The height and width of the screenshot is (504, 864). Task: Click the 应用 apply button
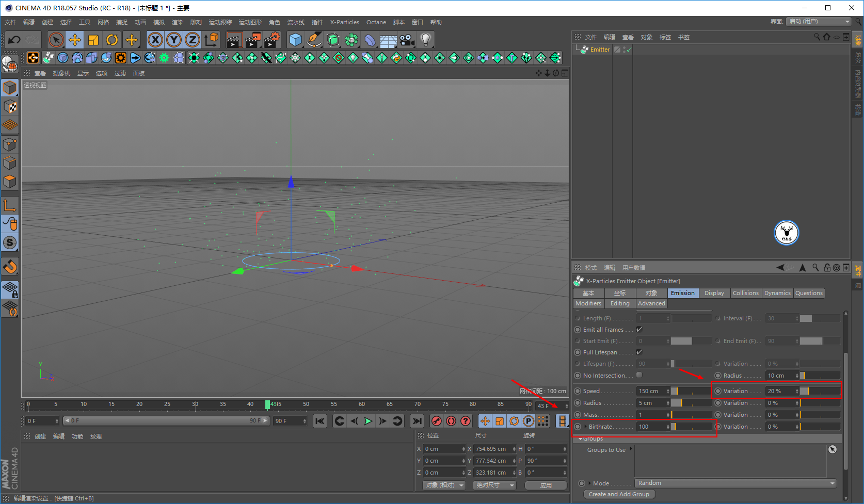(546, 485)
